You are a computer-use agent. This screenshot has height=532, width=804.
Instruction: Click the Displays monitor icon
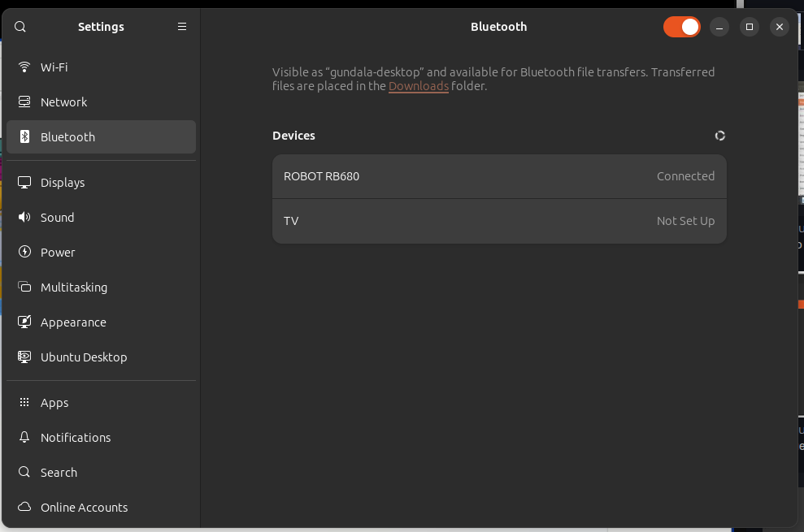point(24,183)
